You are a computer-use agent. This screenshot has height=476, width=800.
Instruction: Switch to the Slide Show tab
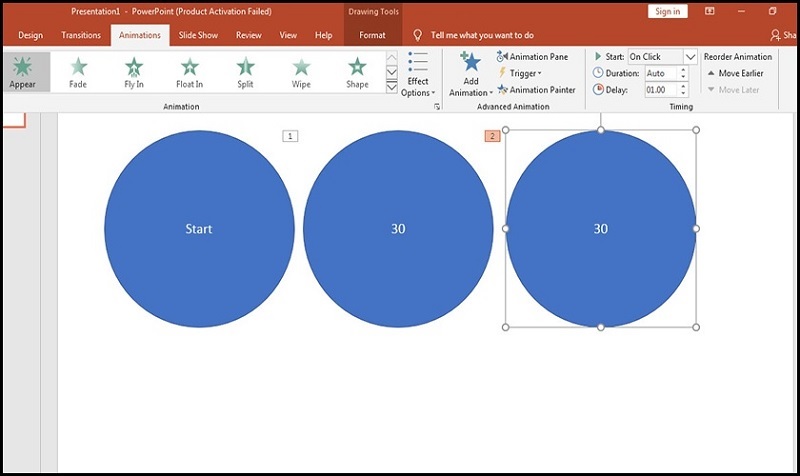(x=199, y=35)
